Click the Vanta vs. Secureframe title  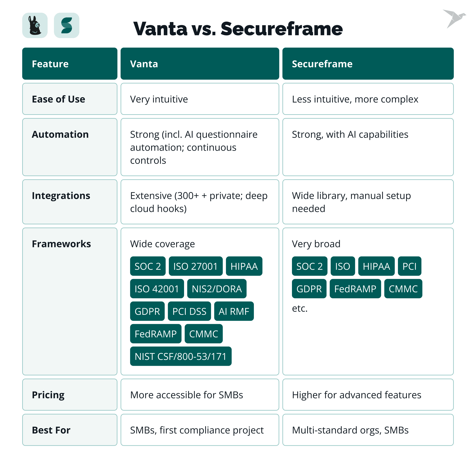[x=238, y=29]
